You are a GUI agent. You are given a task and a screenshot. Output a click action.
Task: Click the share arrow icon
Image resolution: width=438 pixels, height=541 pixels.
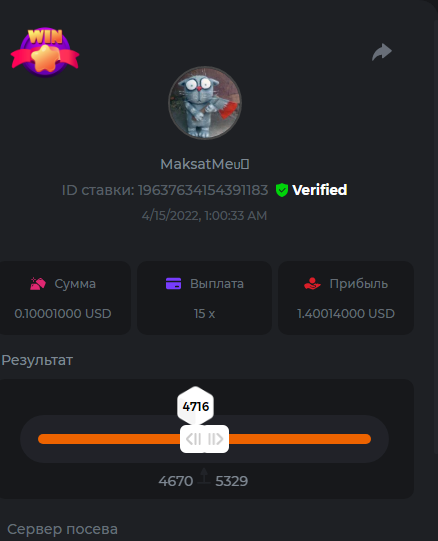click(382, 52)
